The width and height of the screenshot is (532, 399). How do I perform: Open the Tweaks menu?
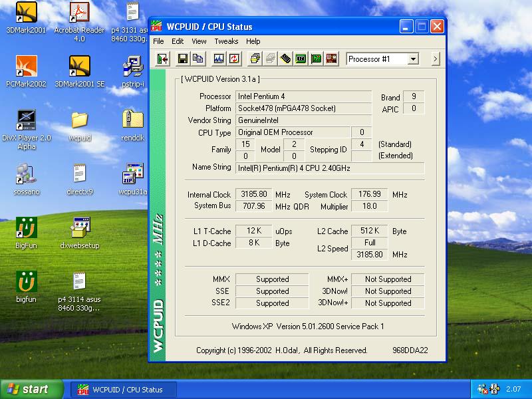pyautogui.click(x=226, y=41)
